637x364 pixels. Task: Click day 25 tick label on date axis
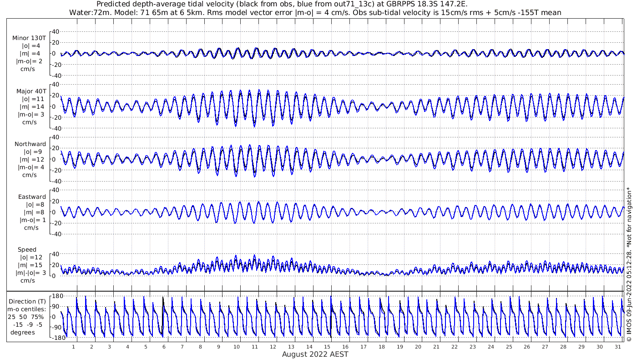pyautogui.click(x=509, y=347)
